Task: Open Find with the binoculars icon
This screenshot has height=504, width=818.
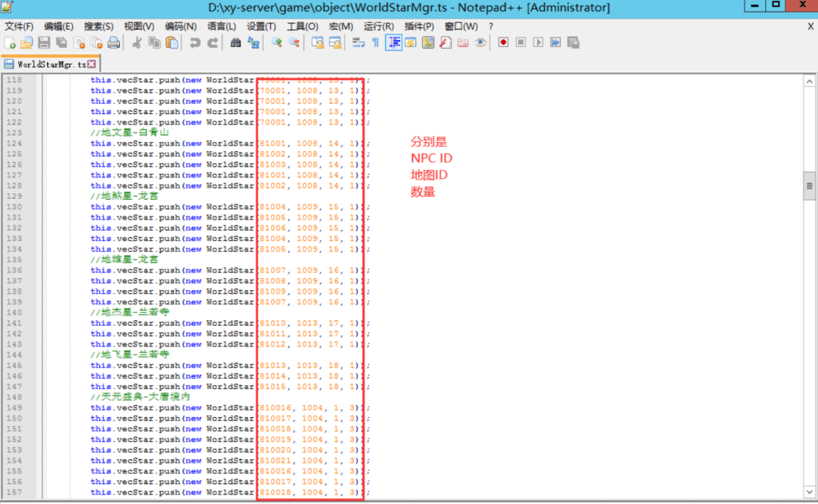Action: pyautogui.click(x=236, y=43)
